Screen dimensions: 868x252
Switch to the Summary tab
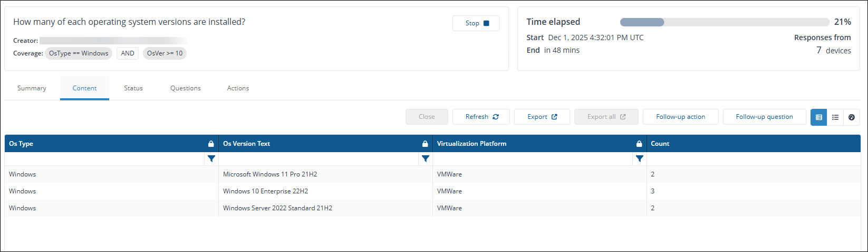pyautogui.click(x=32, y=88)
